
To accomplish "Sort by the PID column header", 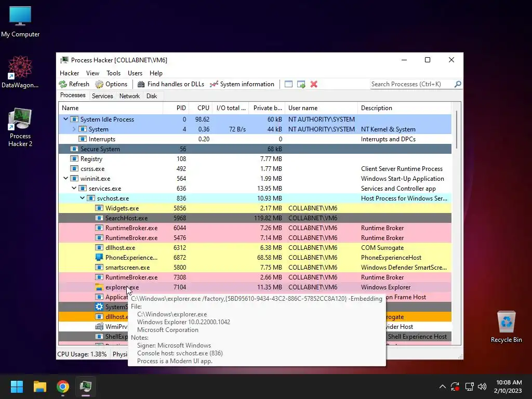I will (176, 108).
